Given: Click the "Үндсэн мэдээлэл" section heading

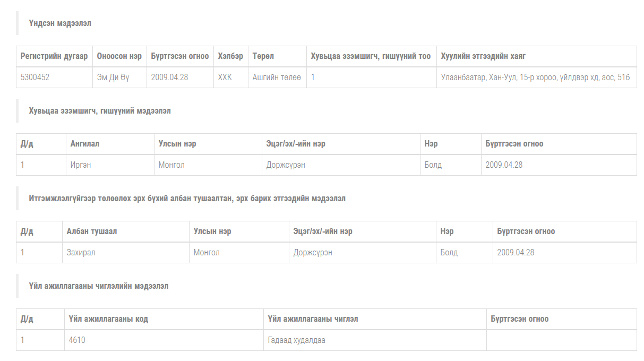Looking at the screenshot, I should [x=60, y=23].
